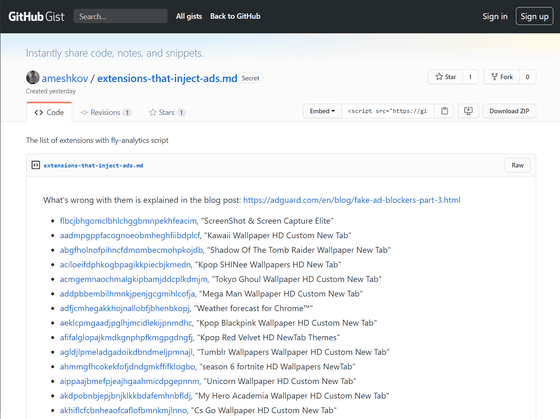Click the Secret label badge
Screen dimensions: 560x419
click(x=251, y=78)
